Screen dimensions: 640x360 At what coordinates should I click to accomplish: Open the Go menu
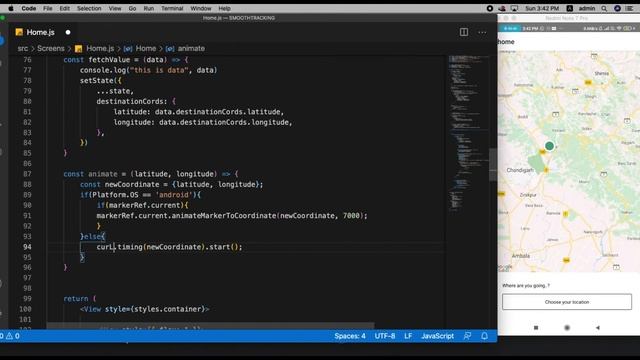click(x=132, y=8)
